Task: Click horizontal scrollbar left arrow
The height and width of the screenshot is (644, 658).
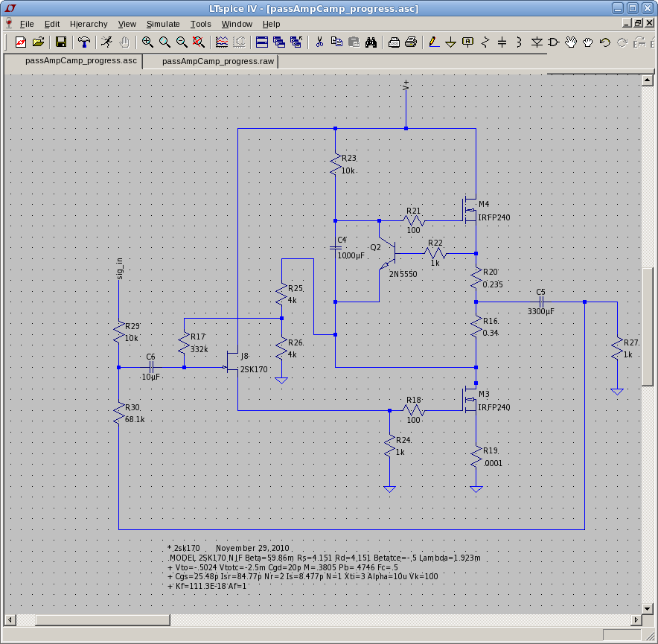Action: click(x=10, y=619)
